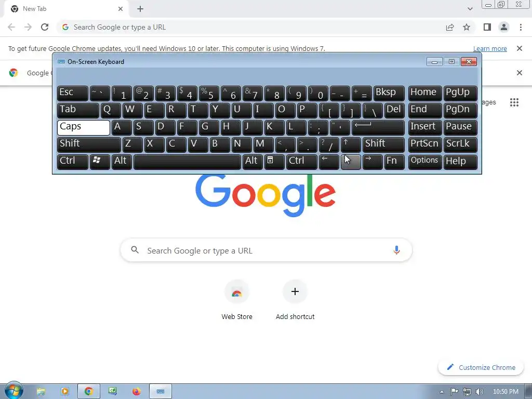Click the PgDn key

coord(460,110)
